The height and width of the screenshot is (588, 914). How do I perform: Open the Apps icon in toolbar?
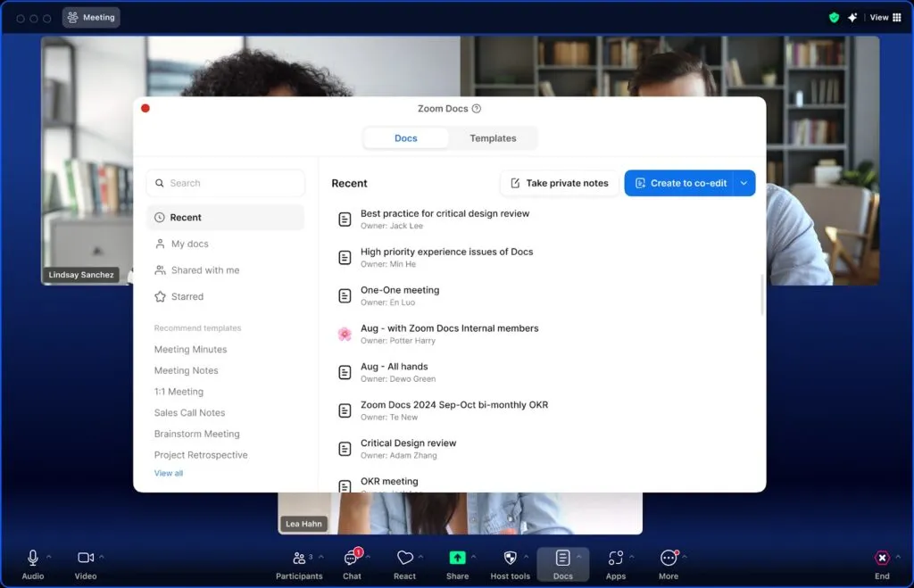pos(615,558)
